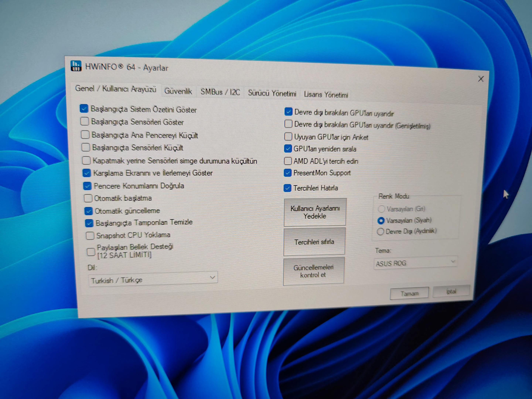Enable Uyuyan GPU'lar için Anket
The image size is (532, 399).
288,137
